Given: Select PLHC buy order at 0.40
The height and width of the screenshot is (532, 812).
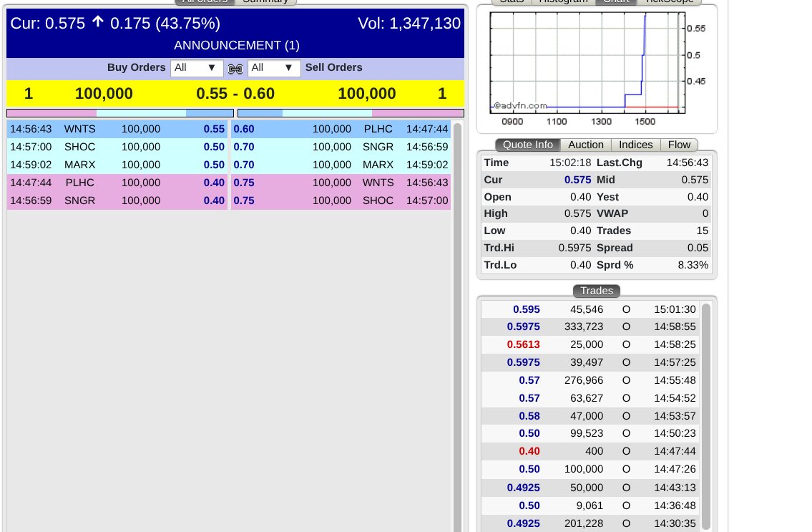Looking at the screenshot, I should [x=117, y=183].
